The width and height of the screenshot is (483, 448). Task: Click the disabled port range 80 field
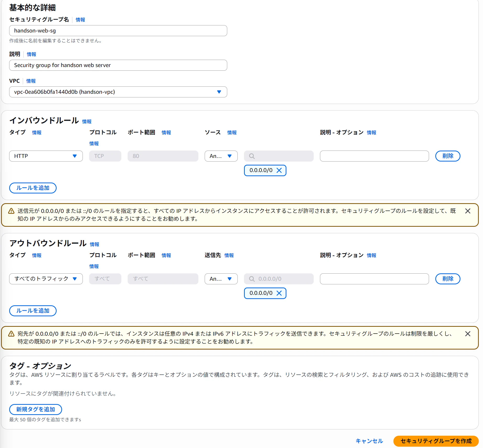pyautogui.click(x=163, y=156)
